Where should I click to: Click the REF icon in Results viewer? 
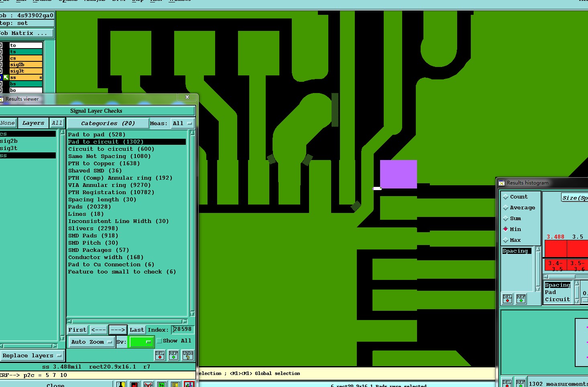[173, 355]
